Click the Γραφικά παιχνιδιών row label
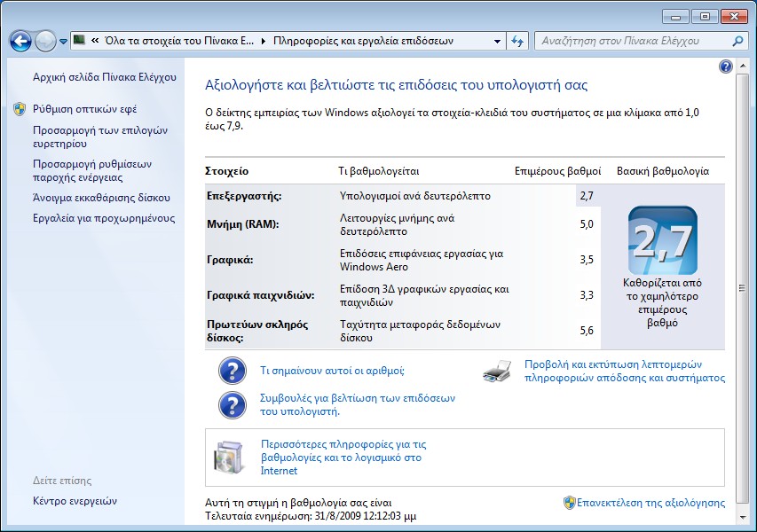This screenshot has height=532, width=757. pyautogui.click(x=261, y=295)
